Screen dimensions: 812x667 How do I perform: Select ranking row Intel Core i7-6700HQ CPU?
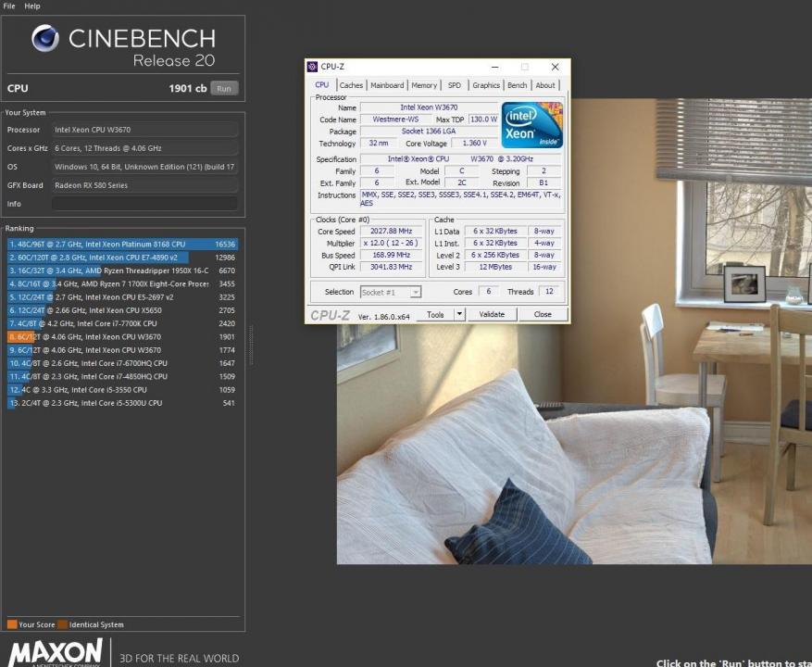(x=122, y=363)
